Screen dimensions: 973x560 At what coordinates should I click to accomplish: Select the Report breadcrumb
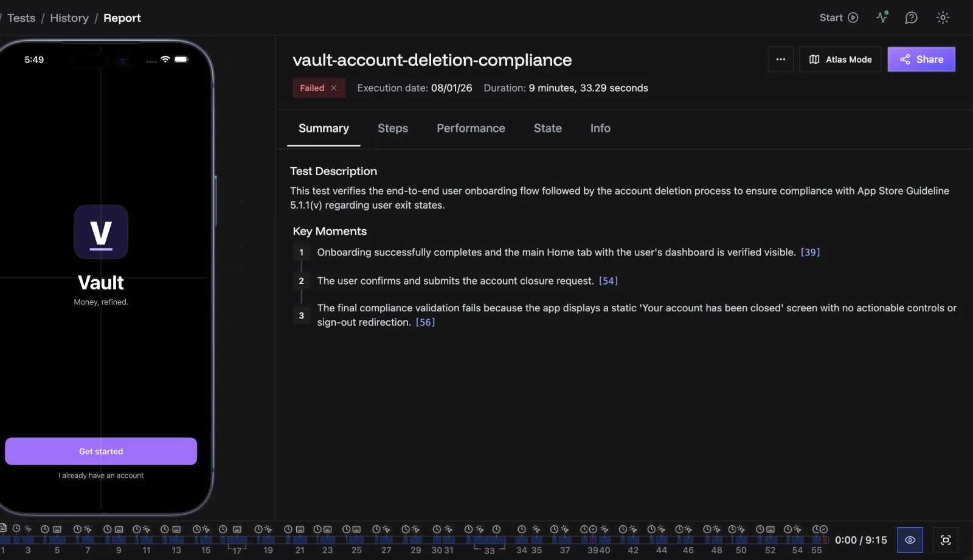[122, 18]
